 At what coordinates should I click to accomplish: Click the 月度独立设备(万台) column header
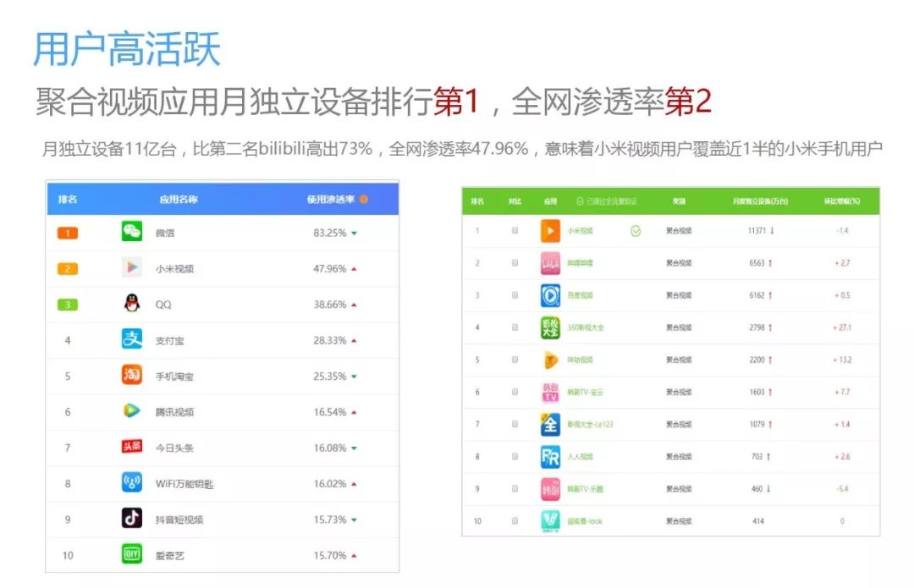pos(759,201)
